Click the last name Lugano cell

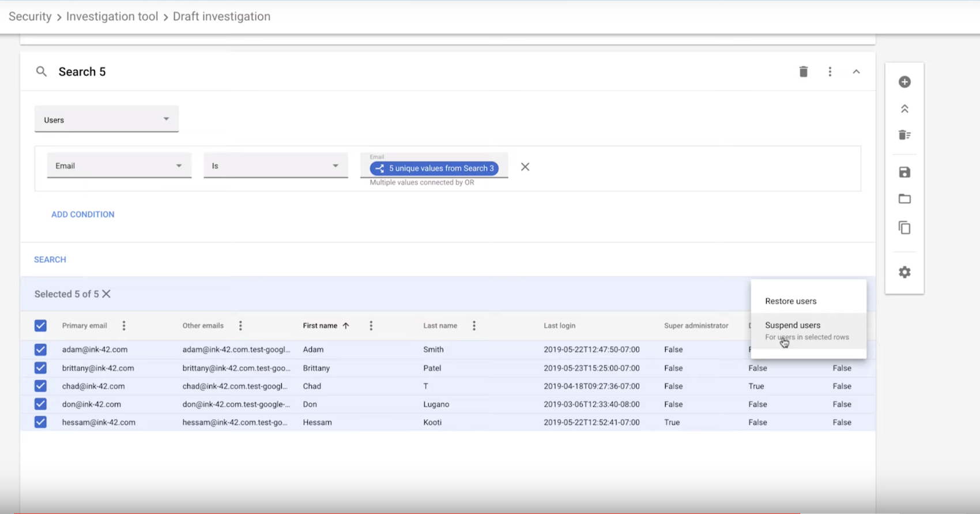coord(436,404)
